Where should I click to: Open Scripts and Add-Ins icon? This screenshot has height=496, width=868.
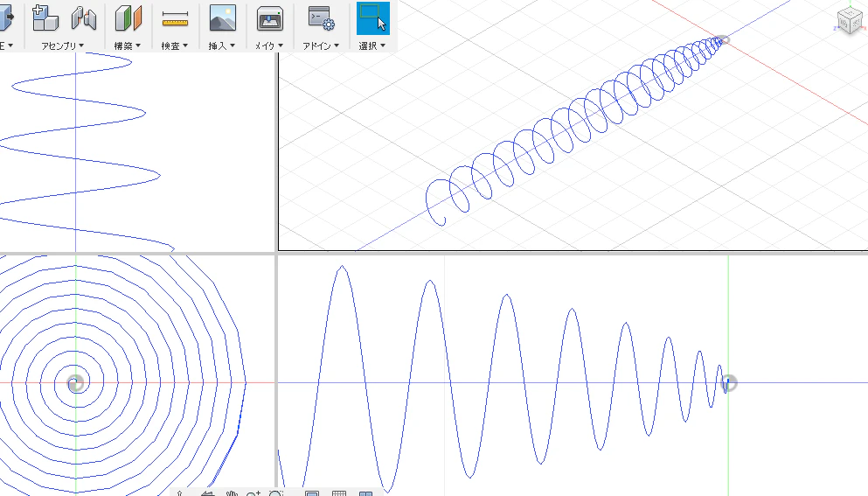[x=321, y=18]
